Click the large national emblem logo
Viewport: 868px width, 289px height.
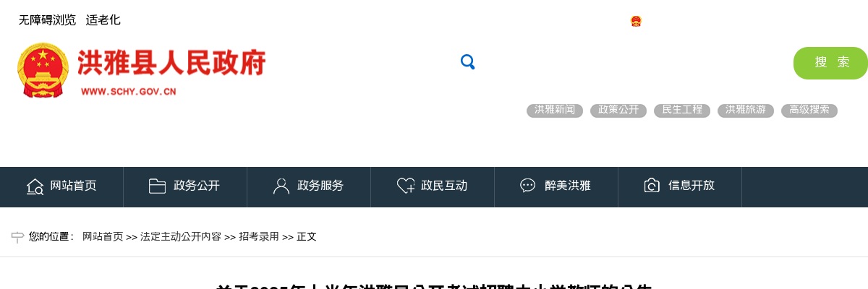click(42, 69)
